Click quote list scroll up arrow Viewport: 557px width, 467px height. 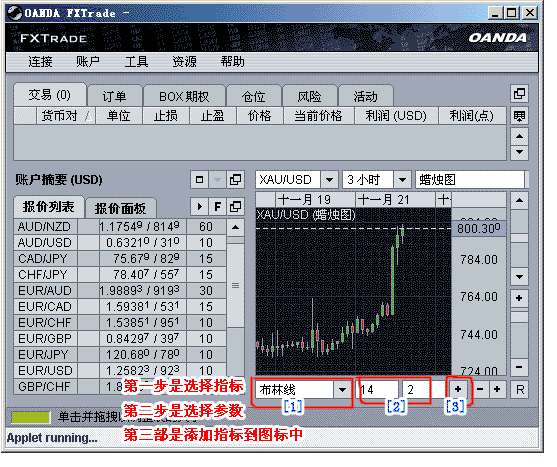(x=236, y=227)
